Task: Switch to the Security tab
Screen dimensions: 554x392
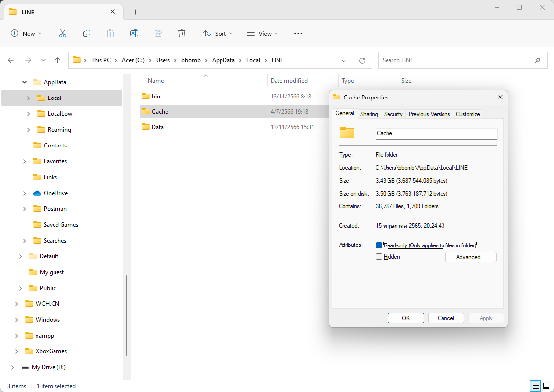Action: [393, 114]
